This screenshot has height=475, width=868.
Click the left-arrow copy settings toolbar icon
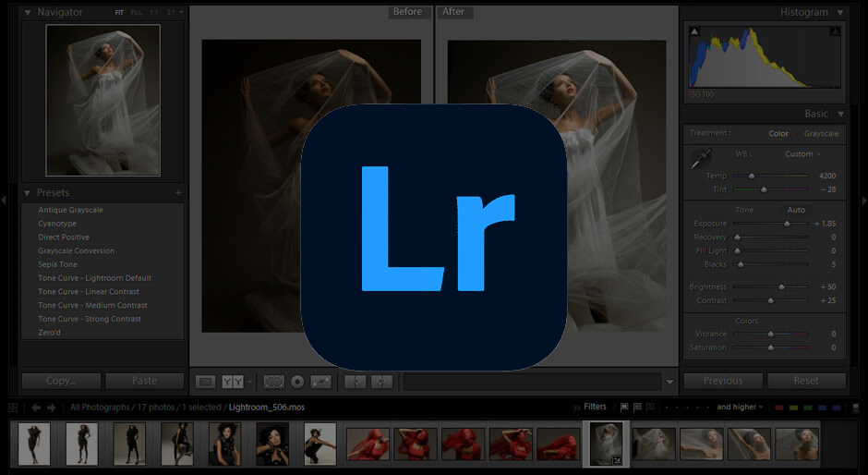pos(380,382)
